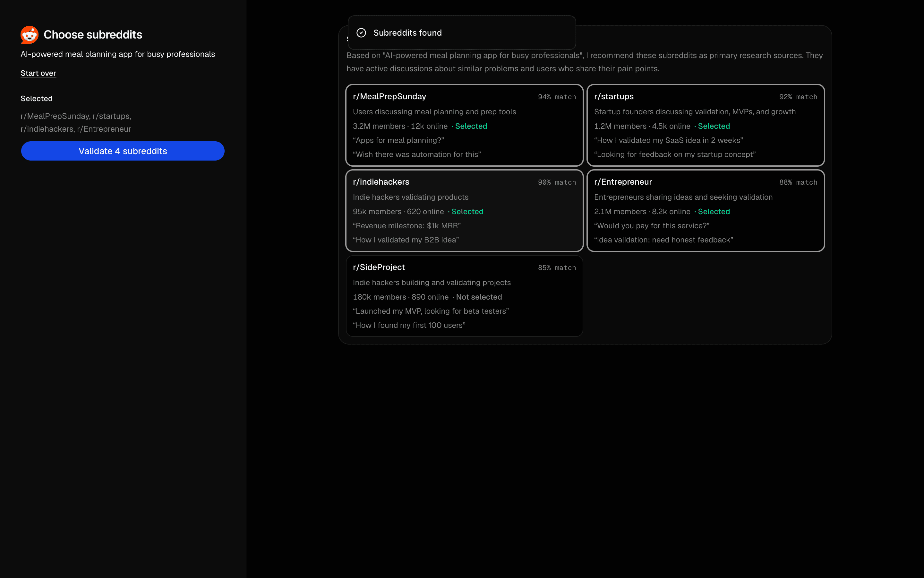
Task: Click “How I validated my SaaS idea in 2 weeks”
Action: click(x=668, y=140)
